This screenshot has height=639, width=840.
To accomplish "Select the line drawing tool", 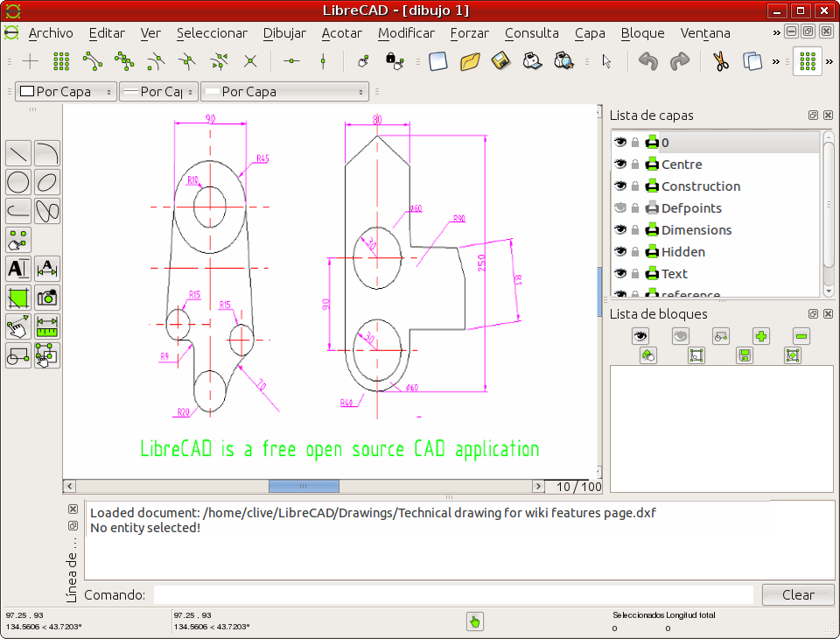I will pos(18,153).
